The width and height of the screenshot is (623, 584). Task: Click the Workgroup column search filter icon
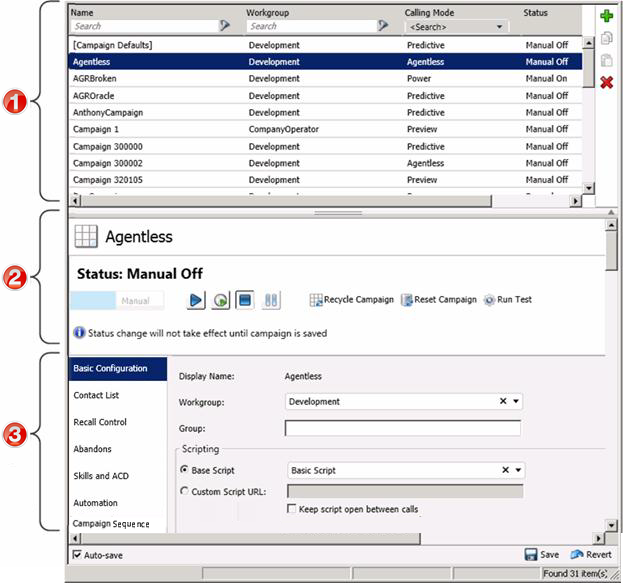pos(383,26)
